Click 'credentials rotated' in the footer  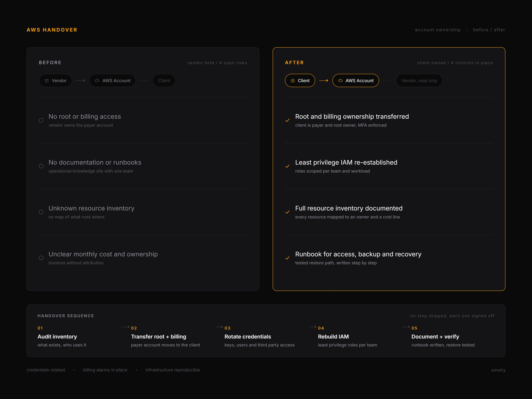(x=46, y=370)
